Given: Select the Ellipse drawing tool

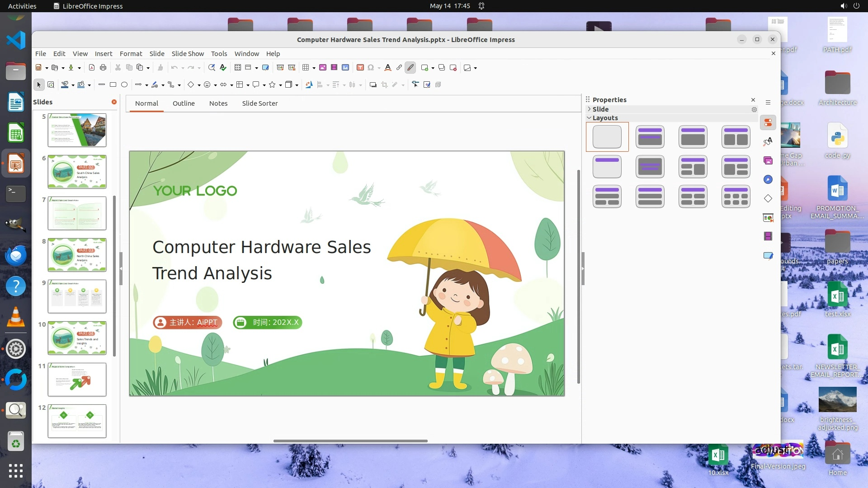Looking at the screenshot, I should tap(124, 84).
